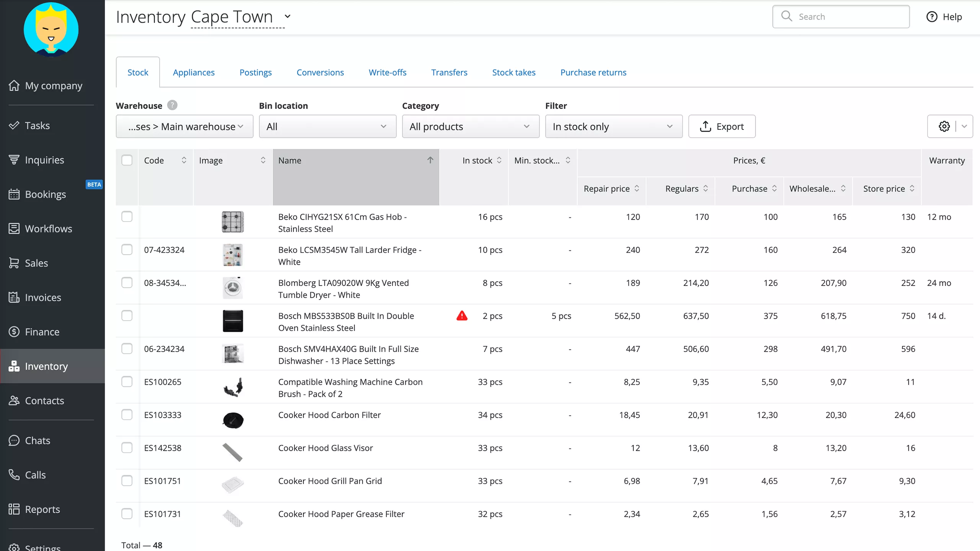Select all rows with the header checkbox

tap(127, 160)
